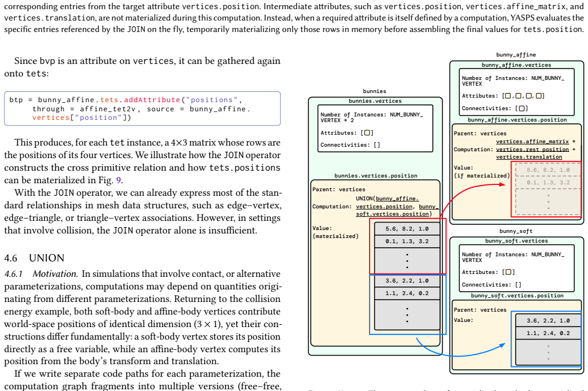This screenshot has height=391, width=588.
Task: Click the "bunnies" diagram title
Action: click(x=374, y=91)
